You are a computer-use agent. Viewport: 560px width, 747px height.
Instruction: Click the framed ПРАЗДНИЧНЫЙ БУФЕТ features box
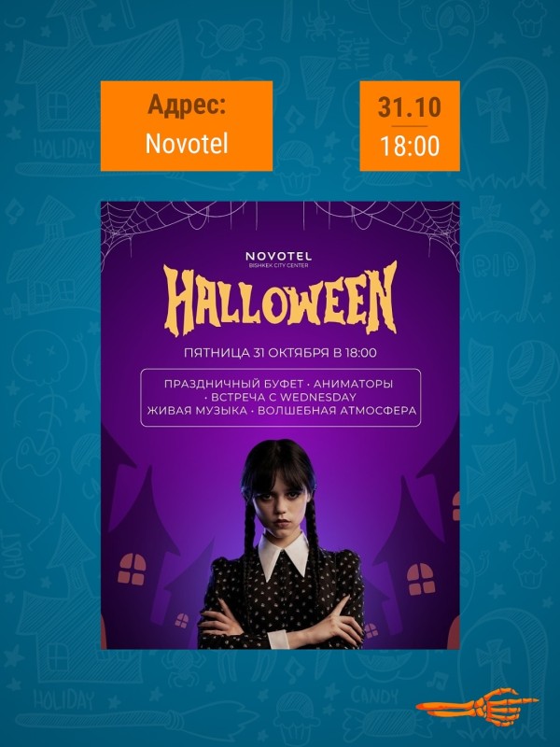281,398
